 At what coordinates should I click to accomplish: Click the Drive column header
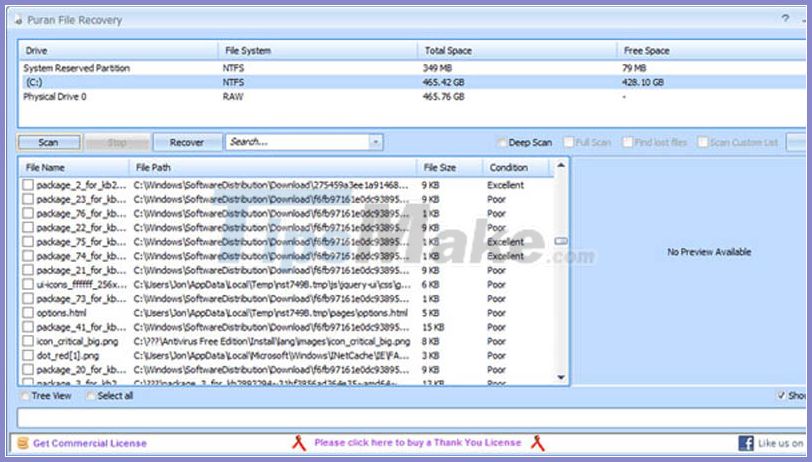[x=119, y=51]
